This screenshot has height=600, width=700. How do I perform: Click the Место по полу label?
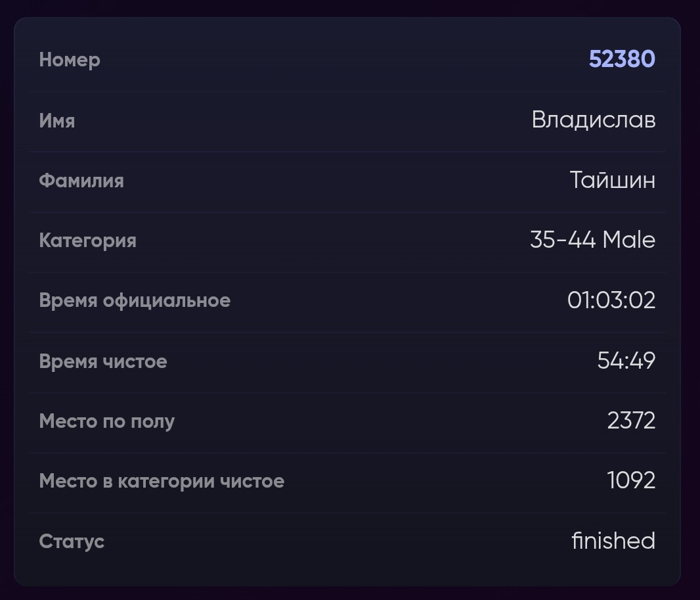(x=107, y=421)
